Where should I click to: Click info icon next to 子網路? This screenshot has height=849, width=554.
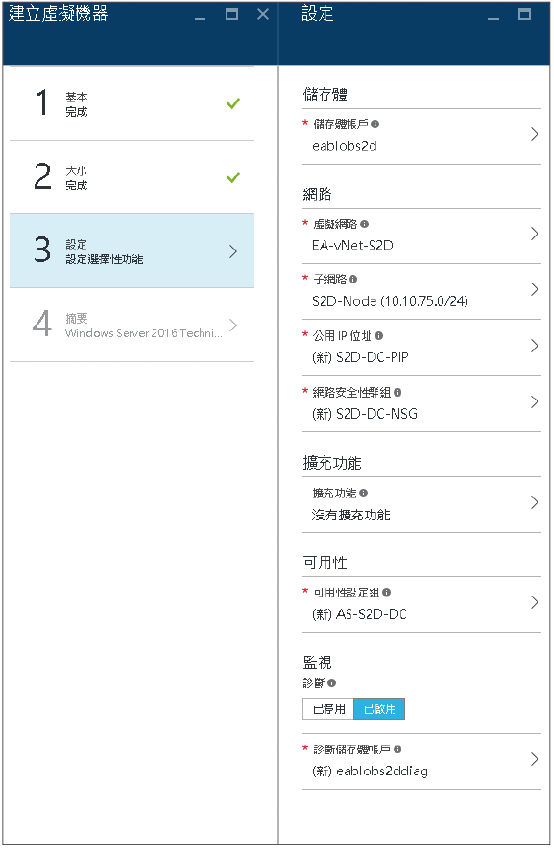(x=353, y=279)
